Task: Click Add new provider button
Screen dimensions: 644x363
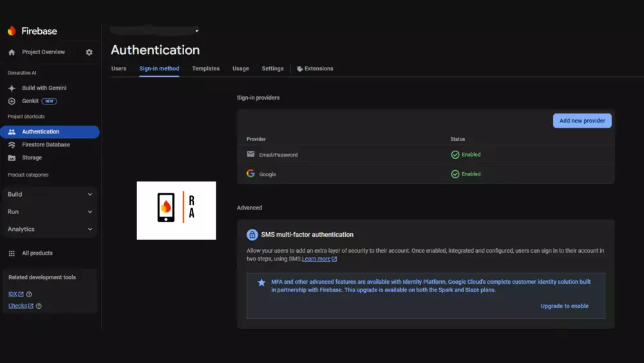Action: [582, 121]
